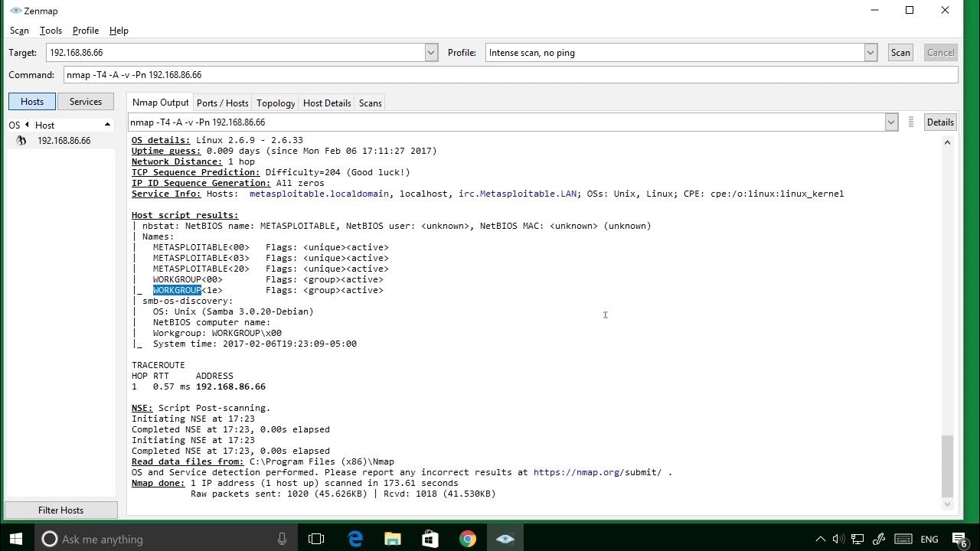Switch to the Ports / Hosts tab
980x551 pixels.
click(x=222, y=103)
